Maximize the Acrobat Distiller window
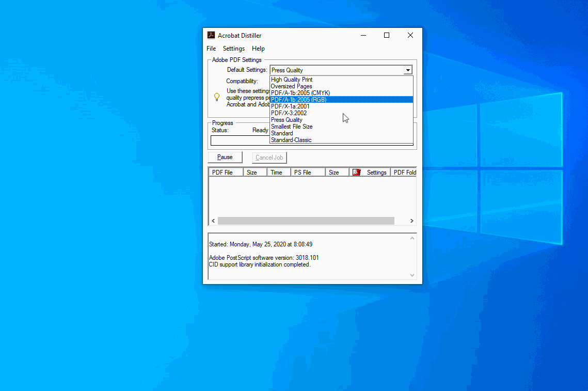The height and width of the screenshot is (391, 588). (x=387, y=35)
